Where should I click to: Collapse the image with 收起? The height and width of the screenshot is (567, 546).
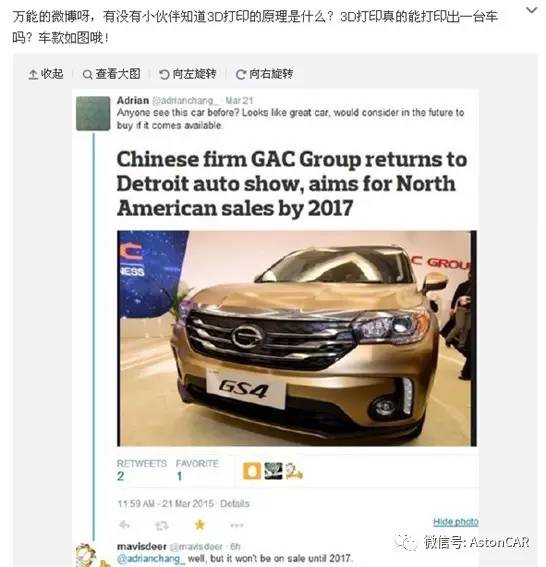tap(46, 74)
